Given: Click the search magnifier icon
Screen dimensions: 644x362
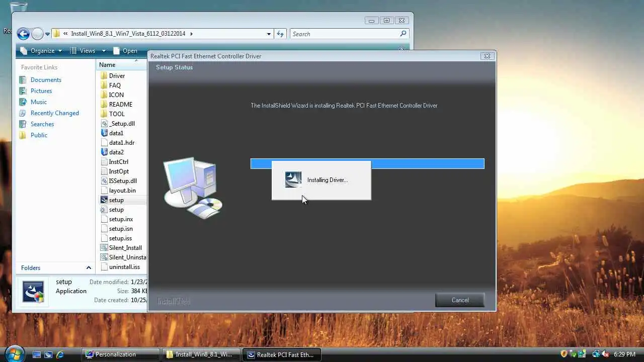Looking at the screenshot, I should [403, 34].
